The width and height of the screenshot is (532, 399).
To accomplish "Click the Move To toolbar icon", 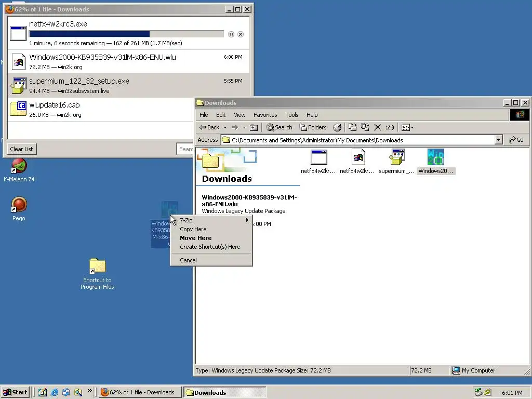I will point(353,127).
